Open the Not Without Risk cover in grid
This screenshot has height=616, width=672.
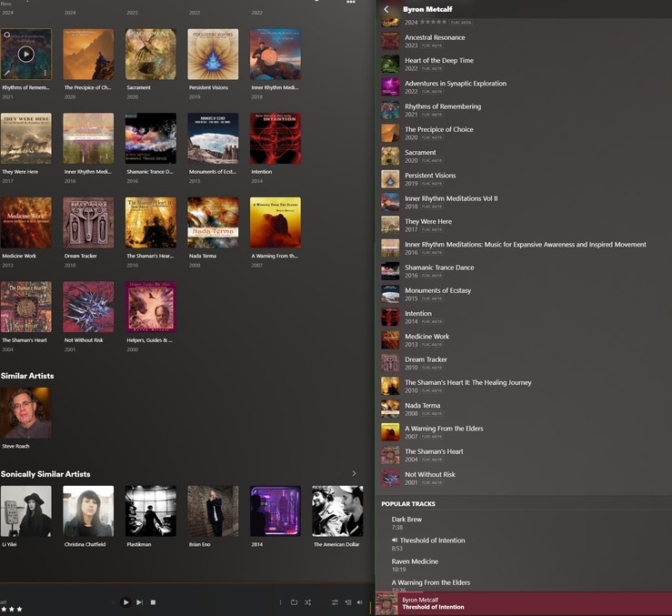pos(88,307)
